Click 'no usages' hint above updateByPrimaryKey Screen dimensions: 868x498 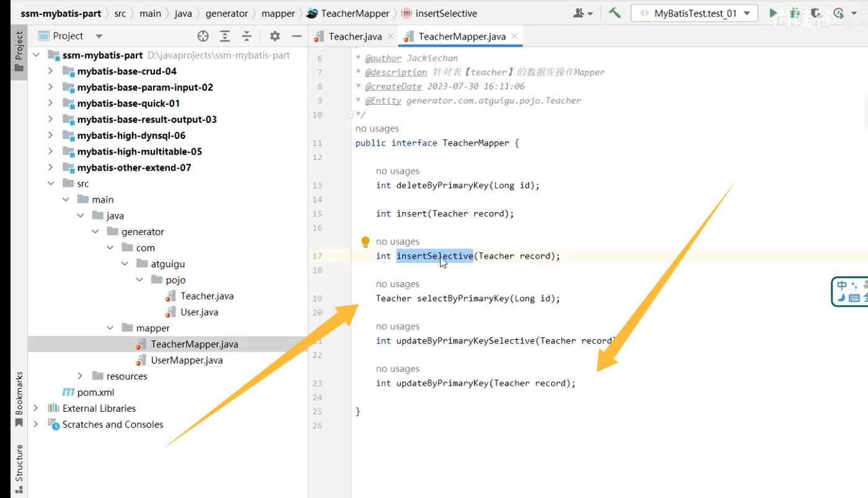tap(397, 369)
